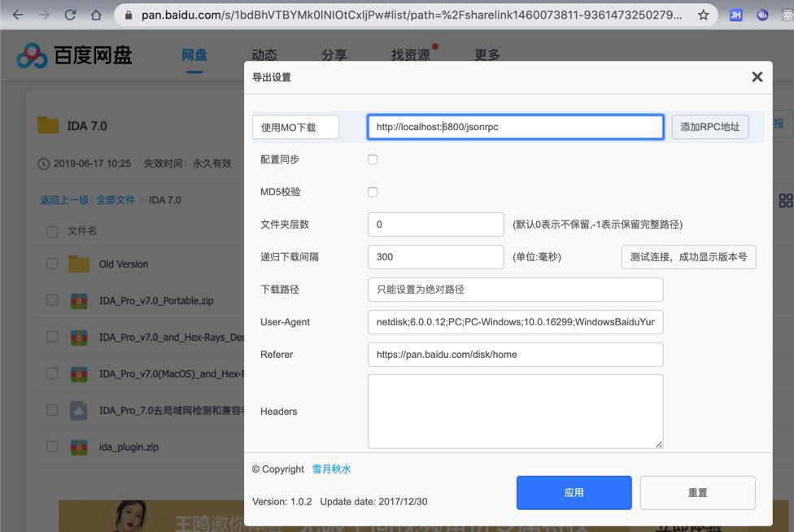Image resolution: width=794 pixels, height=532 pixels.
Task: Click the 下载路径 input field
Action: [516, 290]
